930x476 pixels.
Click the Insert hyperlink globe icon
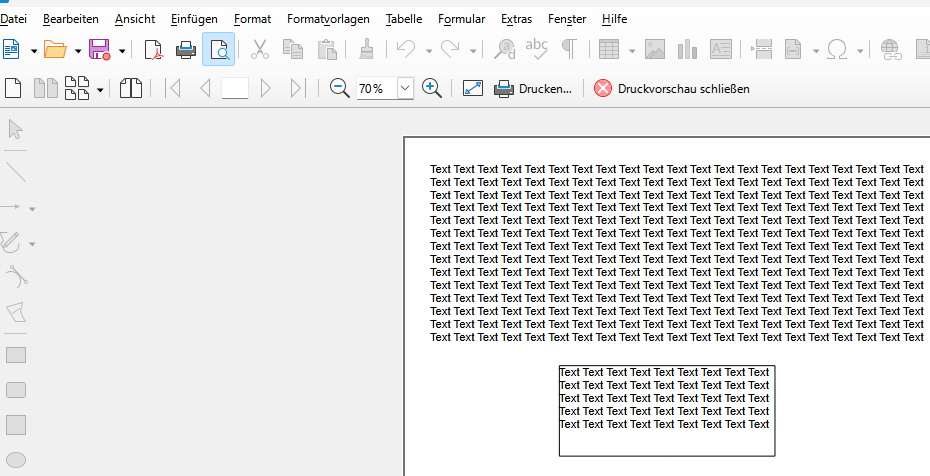[890, 50]
